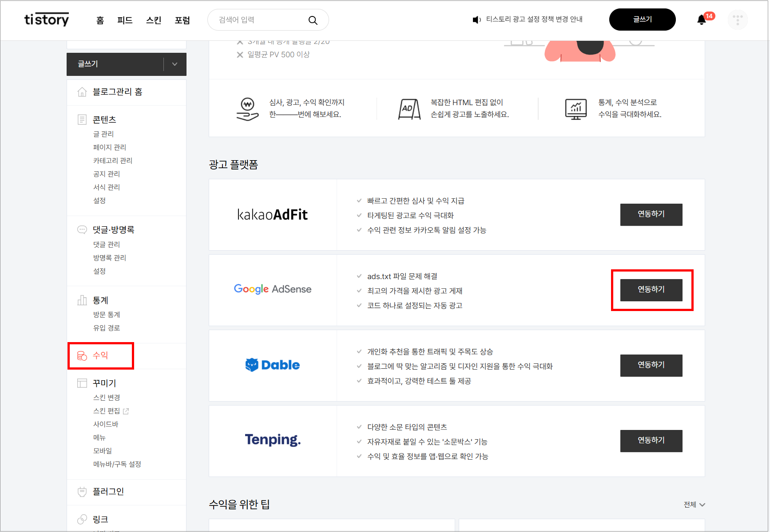
Task: Open 유입 경로
Action: tap(107, 328)
